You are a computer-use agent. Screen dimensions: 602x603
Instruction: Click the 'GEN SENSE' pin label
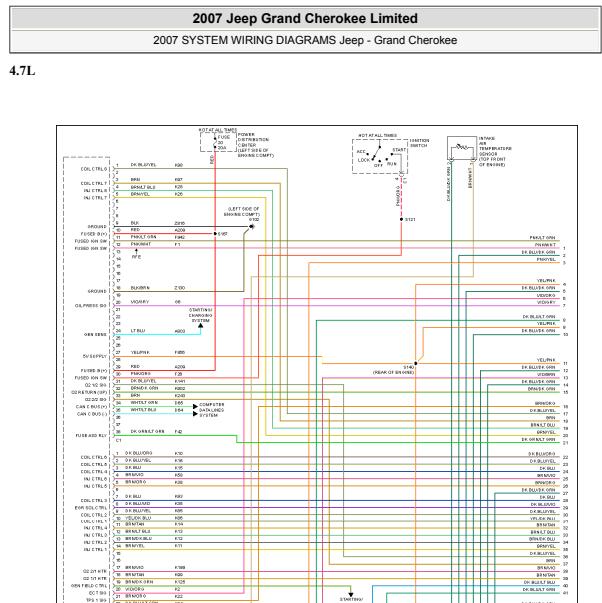click(95, 335)
